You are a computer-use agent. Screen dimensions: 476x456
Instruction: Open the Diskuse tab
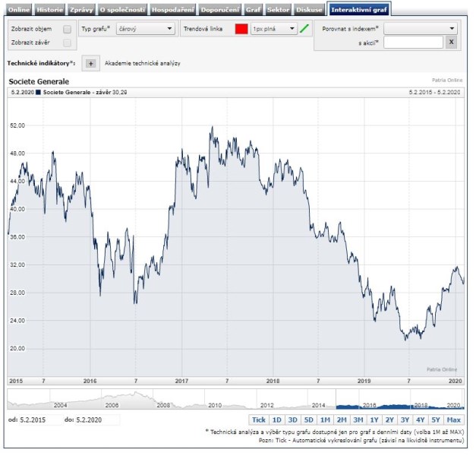point(310,9)
